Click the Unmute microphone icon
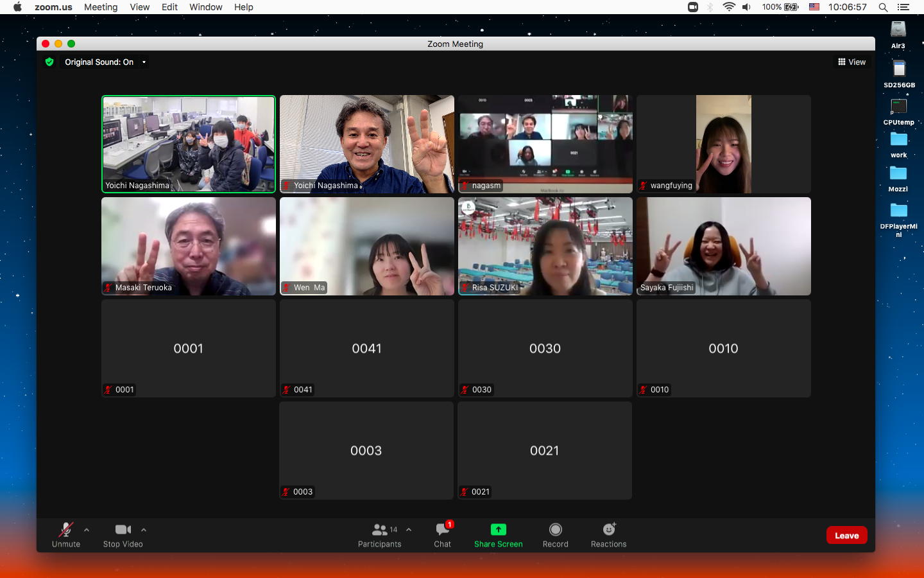The image size is (924, 578). [65, 529]
